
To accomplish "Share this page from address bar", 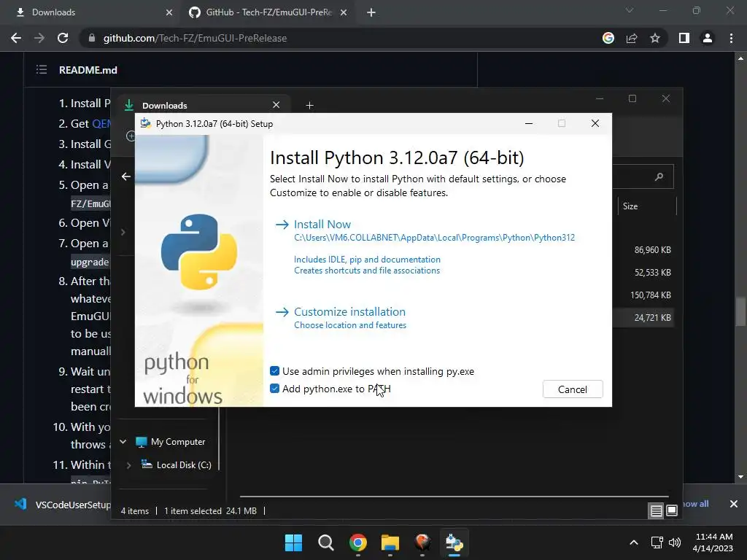I will [x=632, y=38].
